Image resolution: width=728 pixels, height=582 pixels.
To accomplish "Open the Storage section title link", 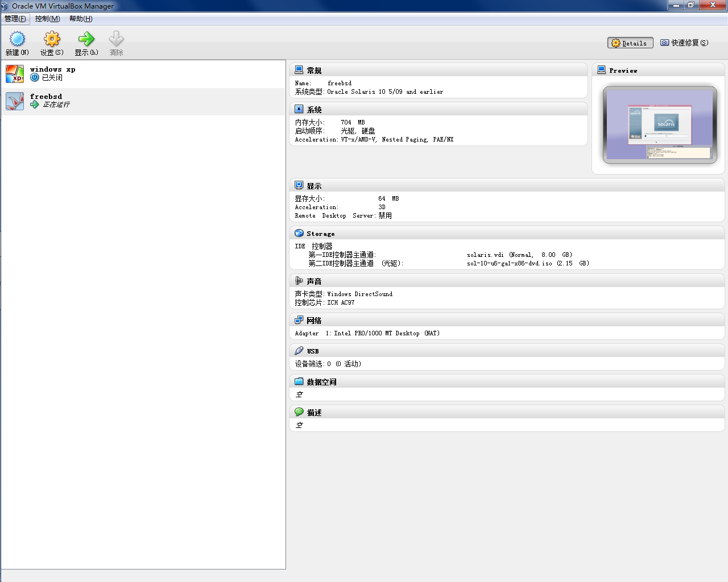I will click(x=321, y=234).
